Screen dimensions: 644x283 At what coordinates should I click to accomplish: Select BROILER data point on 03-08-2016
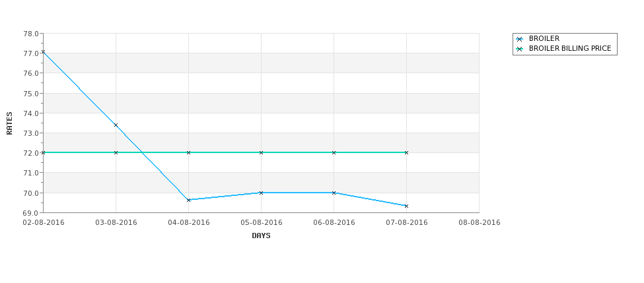(x=116, y=125)
